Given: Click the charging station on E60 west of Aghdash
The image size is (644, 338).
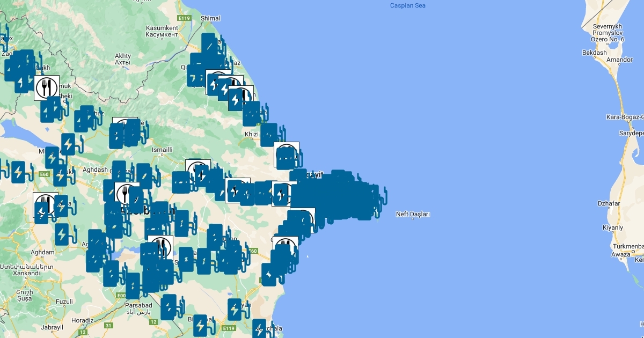Looking at the screenshot, I should [x=18, y=172].
